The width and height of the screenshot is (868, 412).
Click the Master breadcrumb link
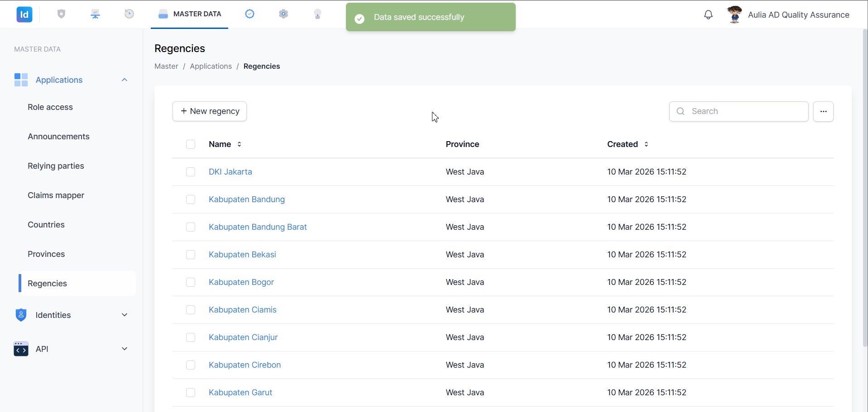point(166,66)
